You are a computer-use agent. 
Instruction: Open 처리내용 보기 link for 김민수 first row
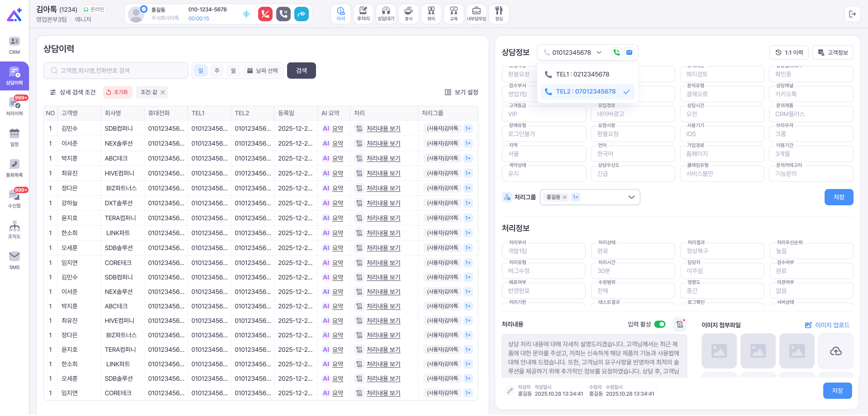click(x=383, y=128)
